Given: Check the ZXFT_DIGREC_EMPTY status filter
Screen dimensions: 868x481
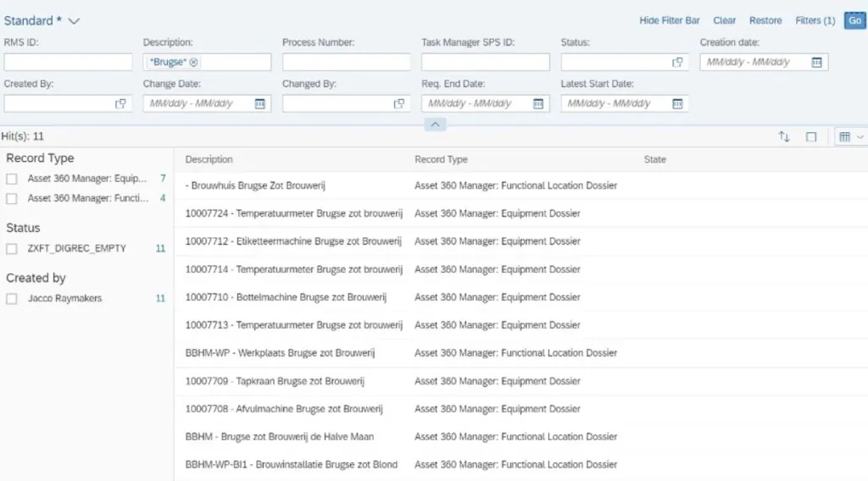Looking at the screenshot, I should [12, 249].
